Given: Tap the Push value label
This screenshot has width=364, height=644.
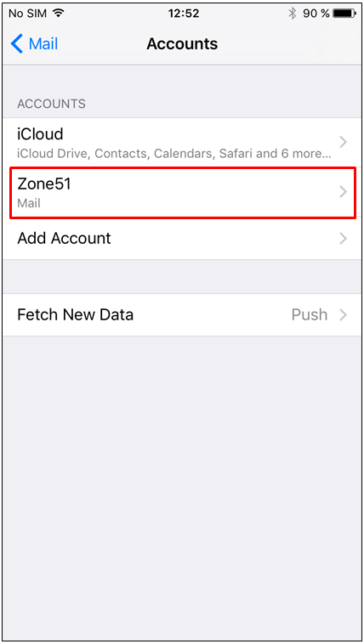Looking at the screenshot, I should pyautogui.click(x=310, y=315).
